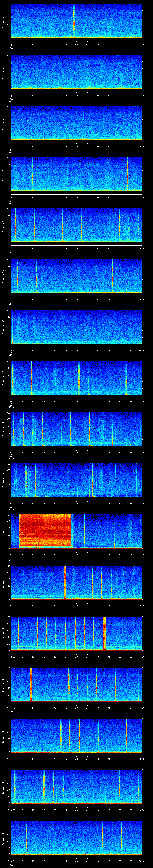Click the burst near 46 seconds at 17:38

(113, 278)
